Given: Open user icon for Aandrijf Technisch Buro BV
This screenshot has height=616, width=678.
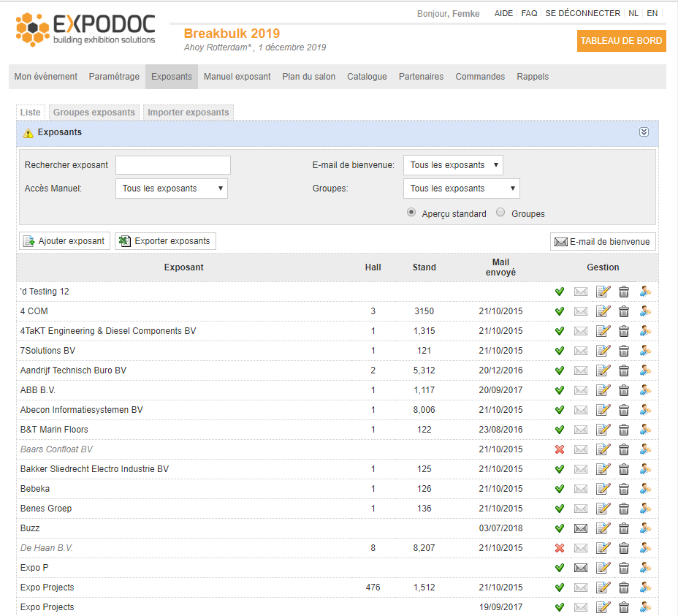Looking at the screenshot, I should 646,370.
